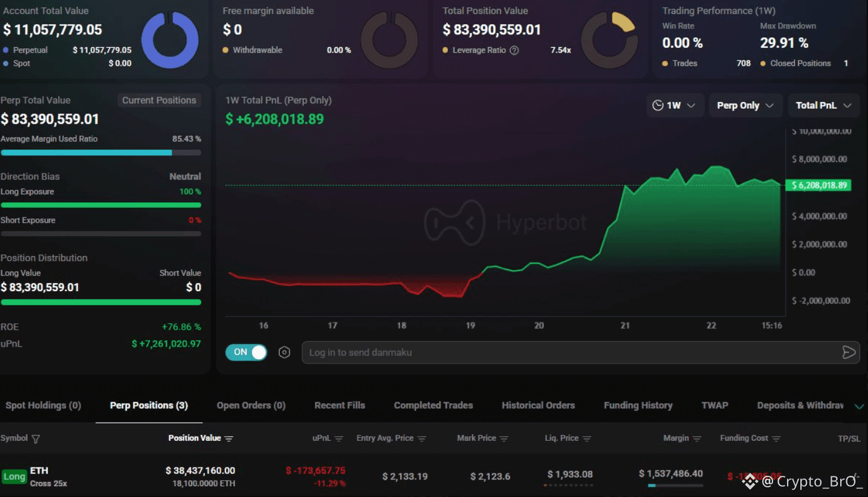Sort by Margin column icon
This screenshot has width=868, height=497.
coord(697,438)
